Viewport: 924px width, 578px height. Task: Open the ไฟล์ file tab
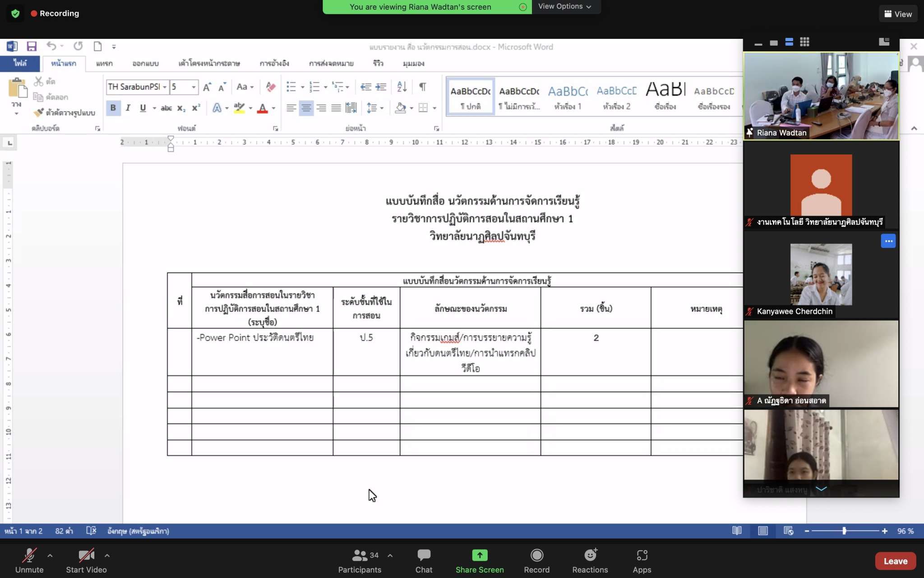20,63
